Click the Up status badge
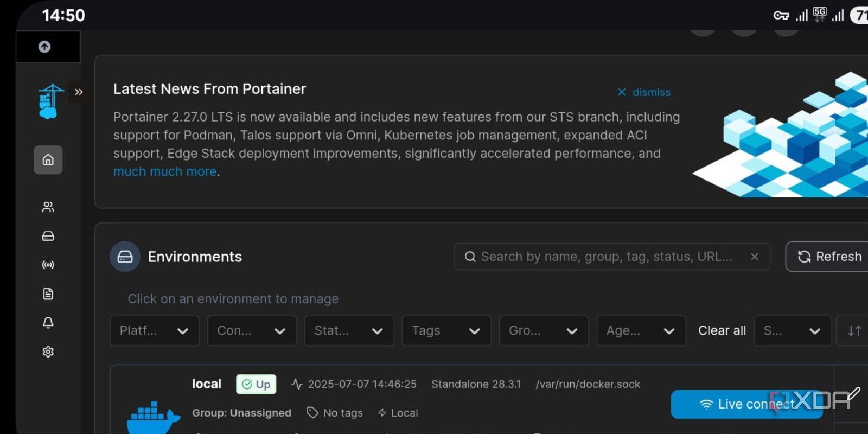The image size is (868, 434). (x=256, y=384)
